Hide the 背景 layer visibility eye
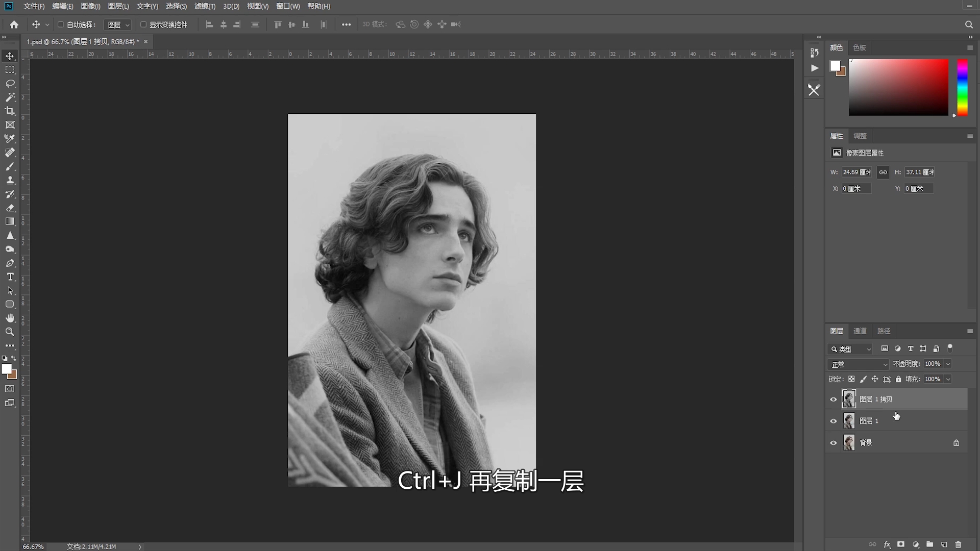 click(834, 443)
